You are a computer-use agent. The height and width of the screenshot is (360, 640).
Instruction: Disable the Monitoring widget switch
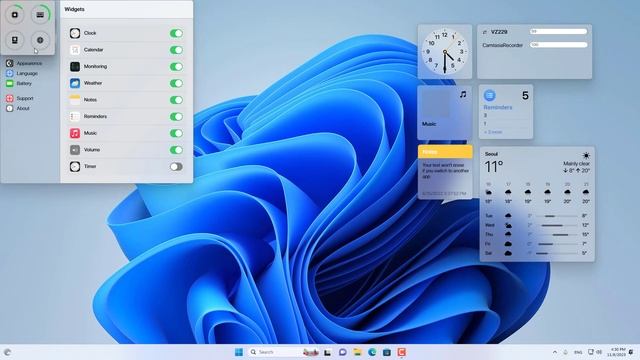click(x=176, y=67)
